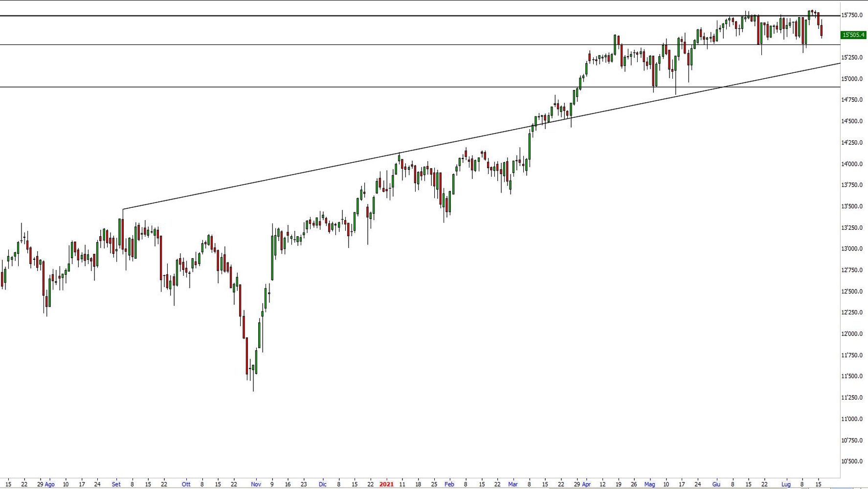Click the 12'000.0 price scale label
868x489 pixels.
(x=851, y=334)
